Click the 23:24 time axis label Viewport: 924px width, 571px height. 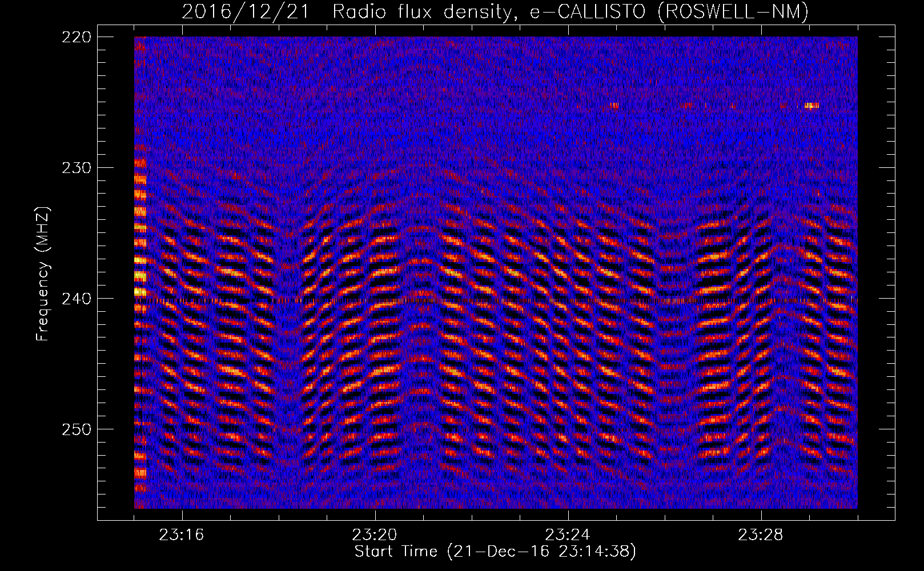point(568,535)
